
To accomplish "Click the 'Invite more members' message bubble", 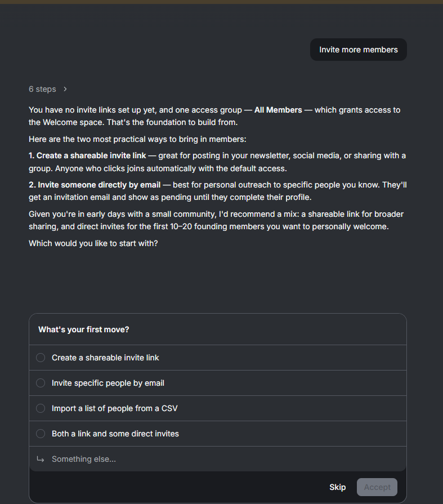I will click(359, 50).
